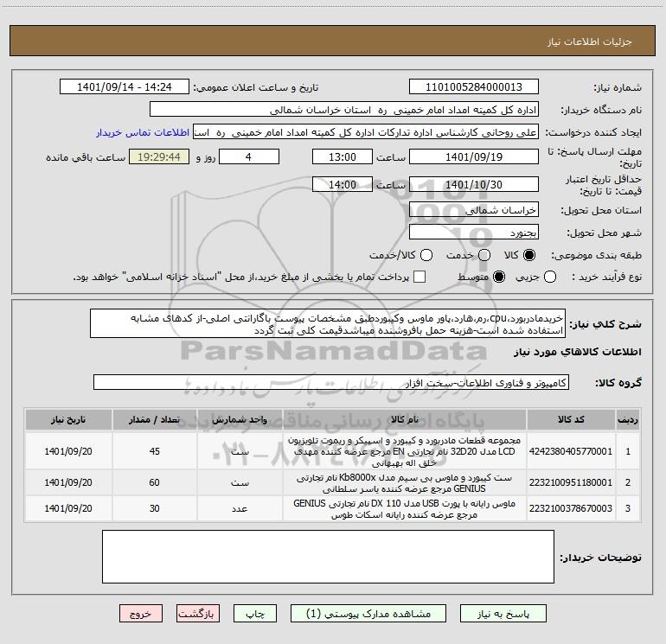Click the شرح کلی نیاز description box

point(328,324)
